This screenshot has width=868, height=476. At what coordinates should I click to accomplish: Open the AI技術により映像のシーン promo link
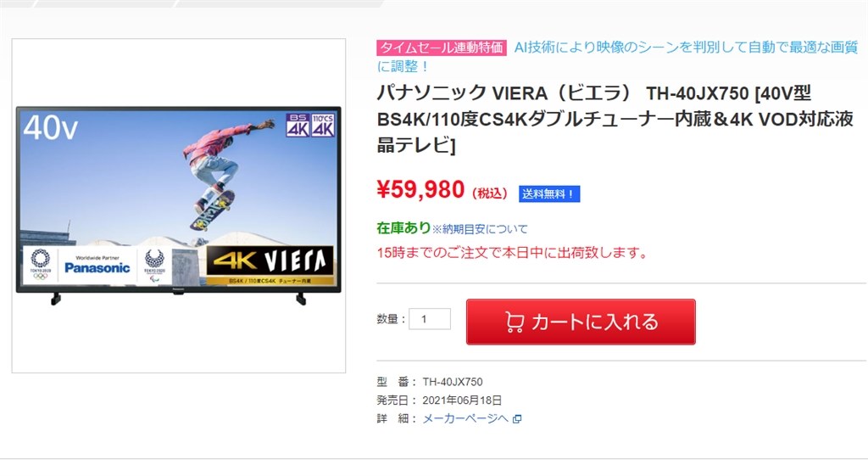[617, 57]
